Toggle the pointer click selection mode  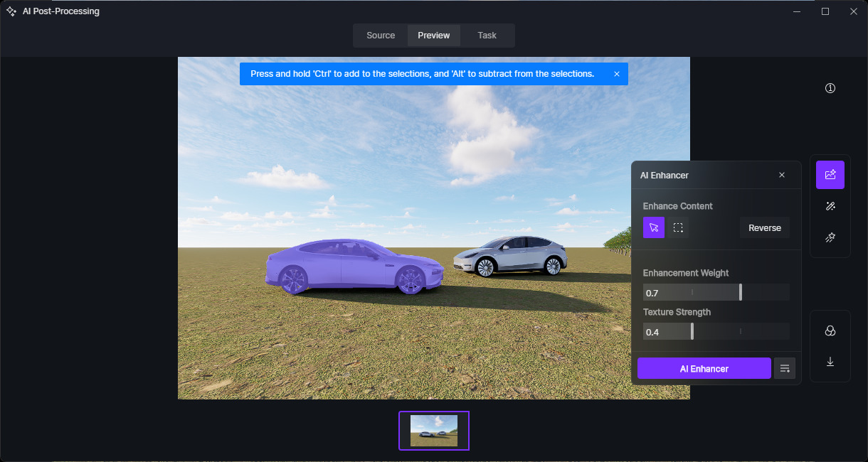(654, 228)
